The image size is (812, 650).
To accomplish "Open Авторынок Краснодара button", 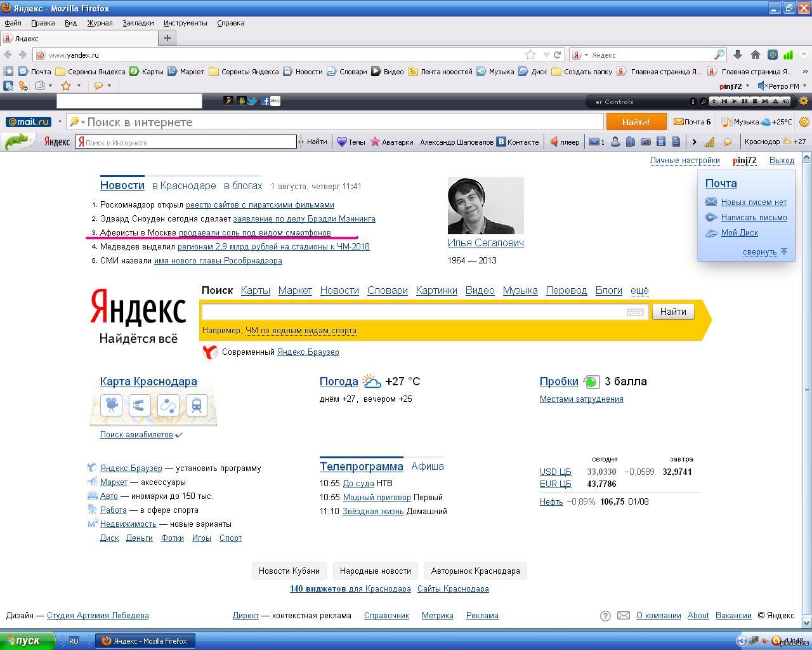I will point(476,571).
